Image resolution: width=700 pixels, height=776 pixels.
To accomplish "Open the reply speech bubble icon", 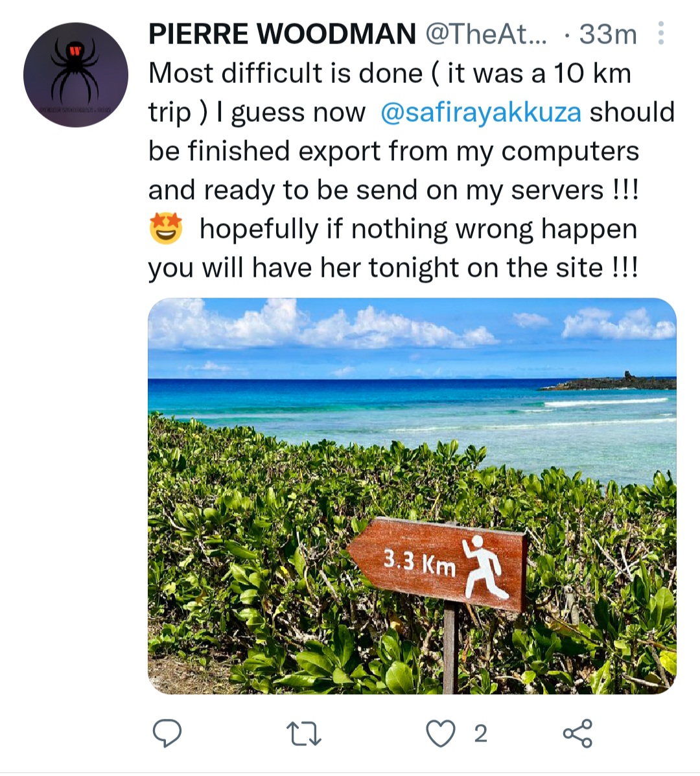I will tap(167, 733).
